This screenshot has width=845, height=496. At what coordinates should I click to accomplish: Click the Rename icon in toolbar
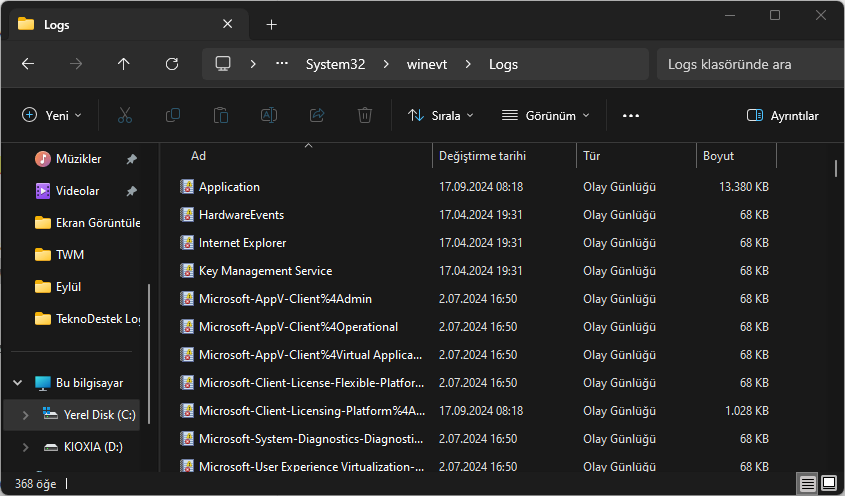click(x=269, y=115)
